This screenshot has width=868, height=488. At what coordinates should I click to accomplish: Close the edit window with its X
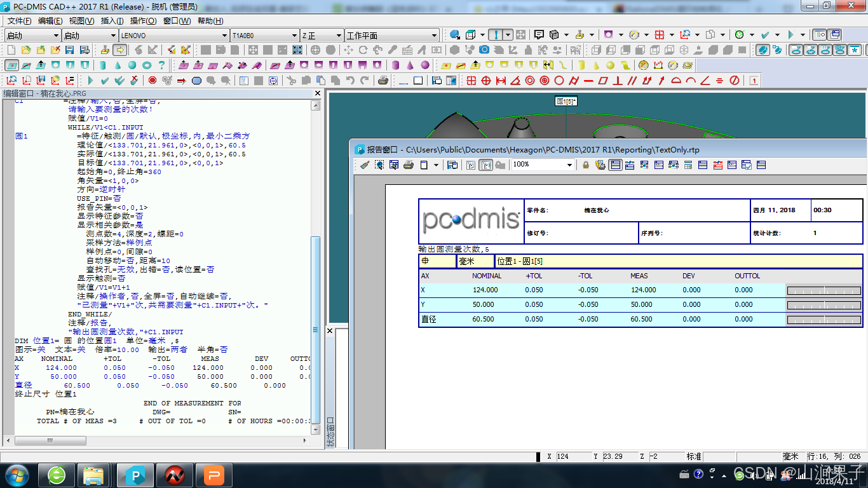click(318, 93)
